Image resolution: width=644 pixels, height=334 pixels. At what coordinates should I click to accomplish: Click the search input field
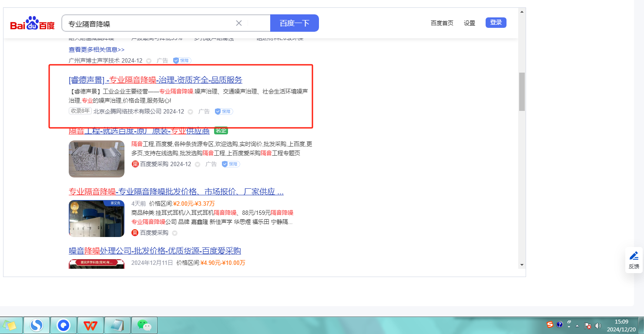point(148,23)
